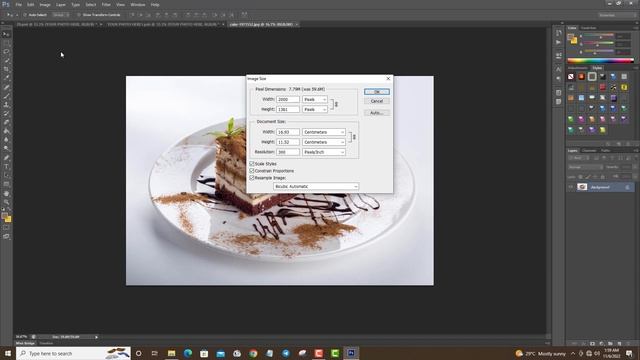640x360 pixels.
Task: Open the File menu
Action: (18, 4)
